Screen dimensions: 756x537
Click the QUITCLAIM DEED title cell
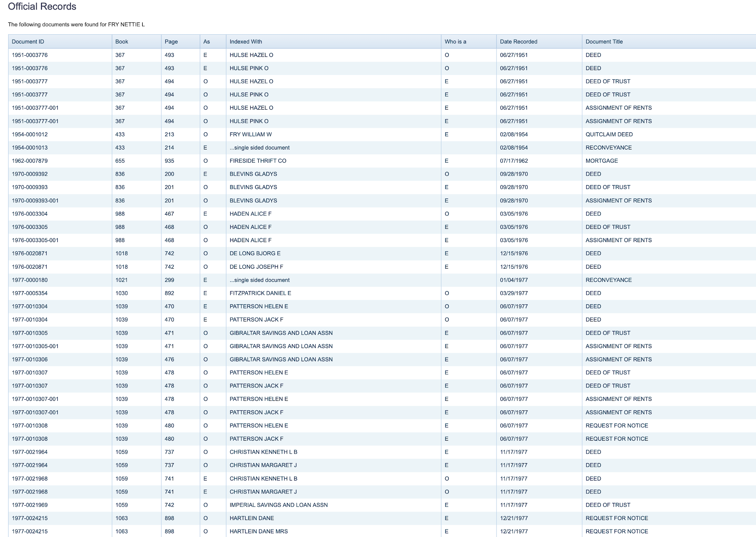coord(609,134)
